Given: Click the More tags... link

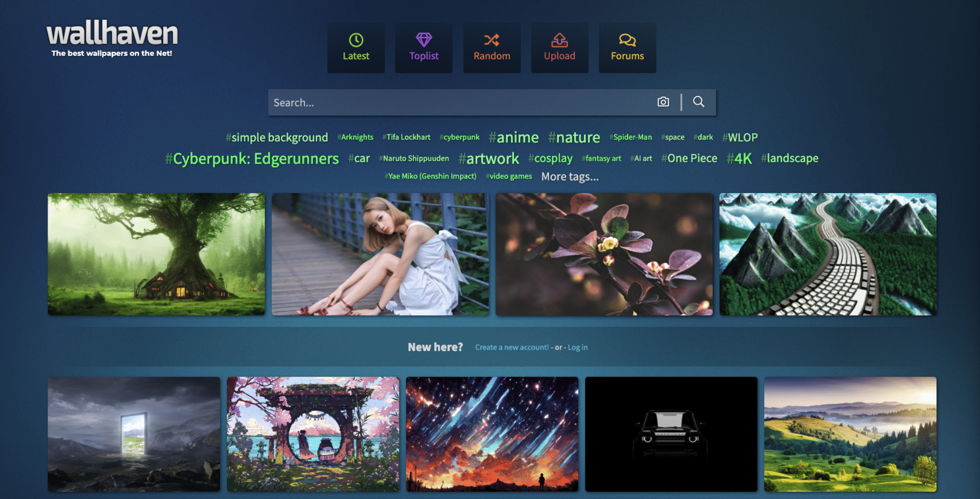Looking at the screenshot, I should coord(570,176).
